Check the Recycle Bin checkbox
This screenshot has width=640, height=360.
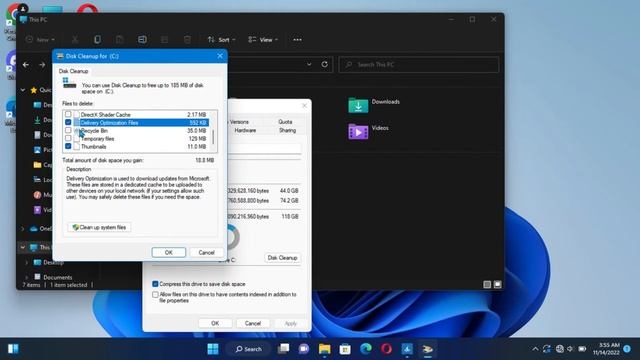[x=68, y=130]
